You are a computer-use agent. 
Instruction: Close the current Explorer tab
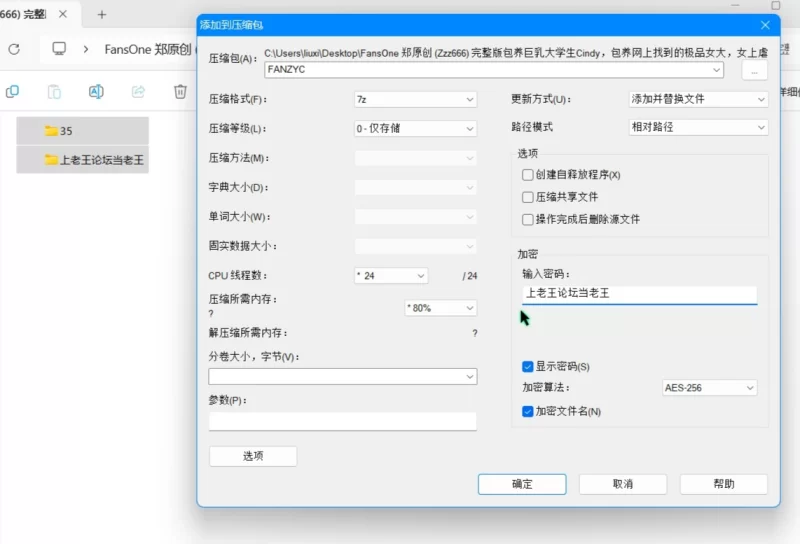pyautogui.click(x=63, y=14)
